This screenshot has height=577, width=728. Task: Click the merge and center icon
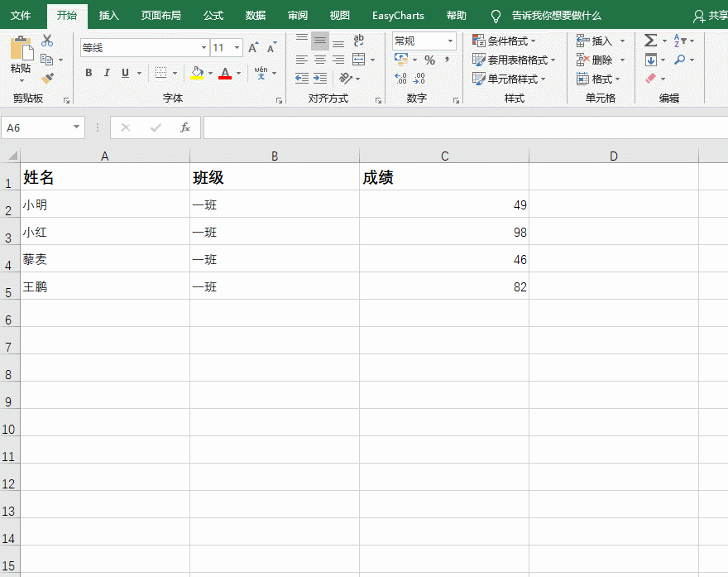(x=358, y=58)
